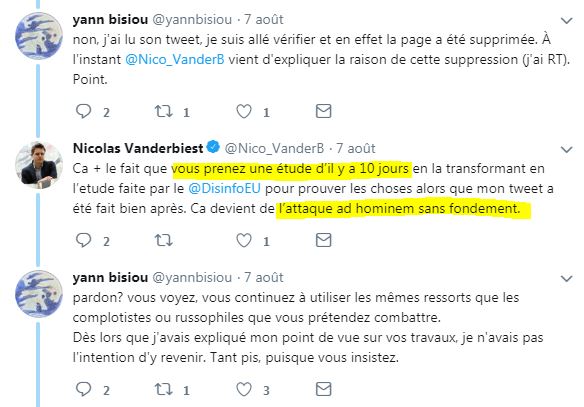Reply to yann bisiou's first tweet
Screen dimensions: 584x407
click(83, 111)
